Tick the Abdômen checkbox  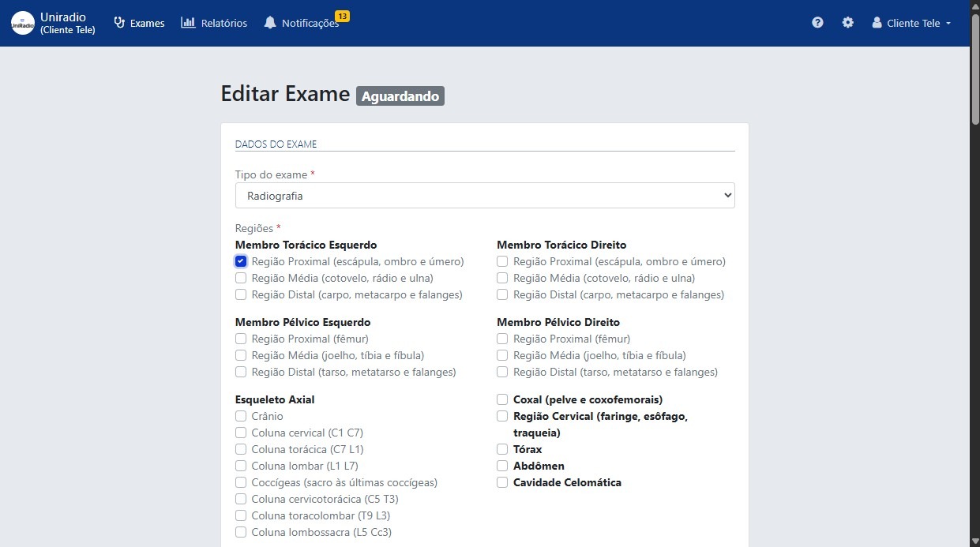[502, 466]
